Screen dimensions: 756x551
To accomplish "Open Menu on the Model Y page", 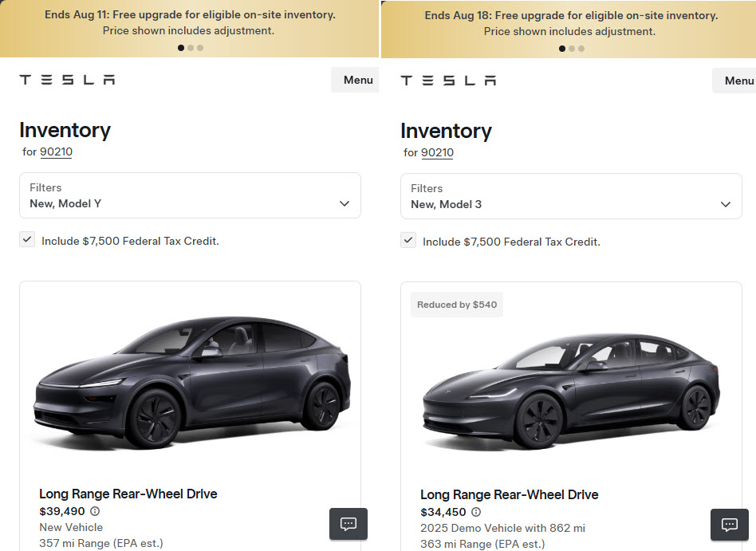I will point(357,80).
